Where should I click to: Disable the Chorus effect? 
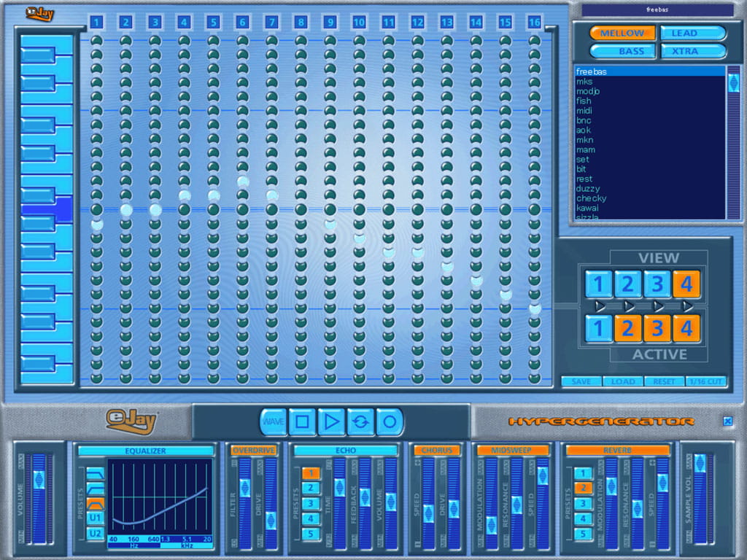click(x=436, y=451)
